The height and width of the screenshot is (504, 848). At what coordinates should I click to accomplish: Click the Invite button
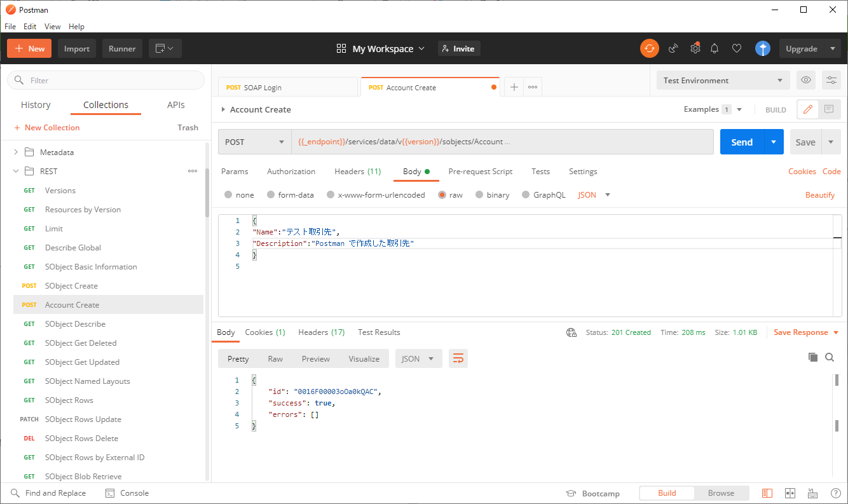459,48
